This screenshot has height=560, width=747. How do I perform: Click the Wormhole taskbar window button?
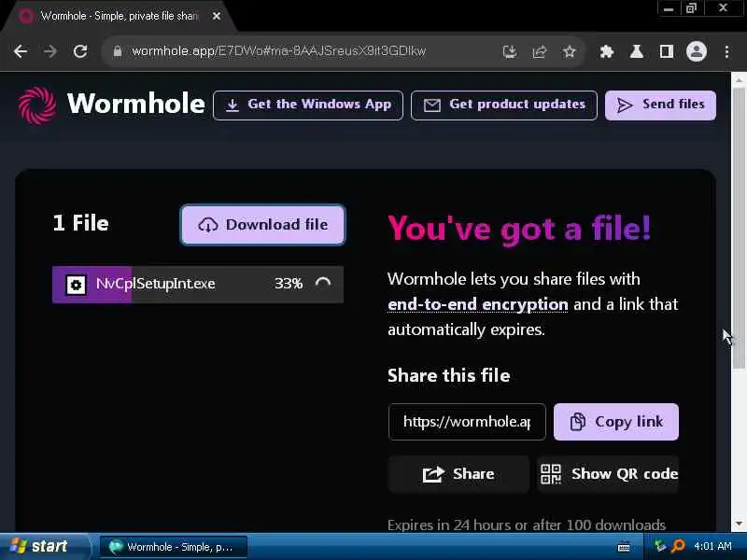[174, 547]
